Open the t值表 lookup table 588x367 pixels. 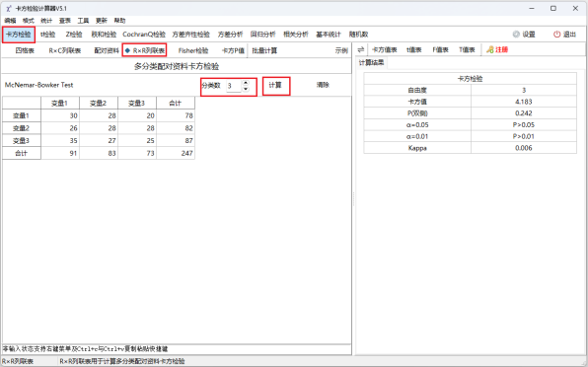(414, 49)
